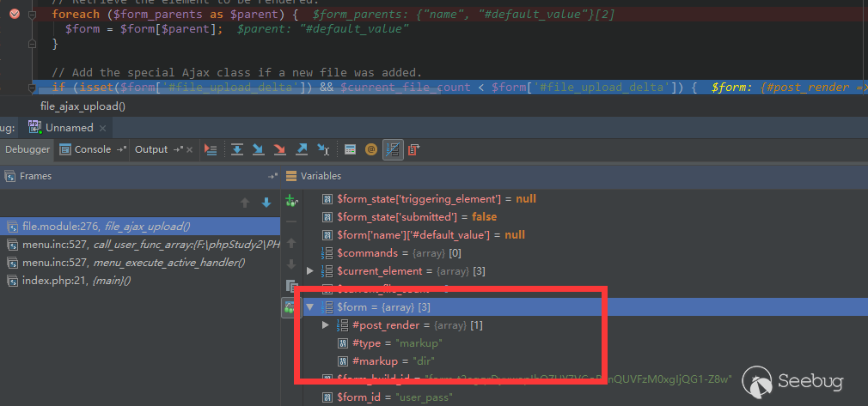Screen dimensions: 868x406
Task: Click the 'Add the special Ajax class' comment
Action: pos(237,72)
